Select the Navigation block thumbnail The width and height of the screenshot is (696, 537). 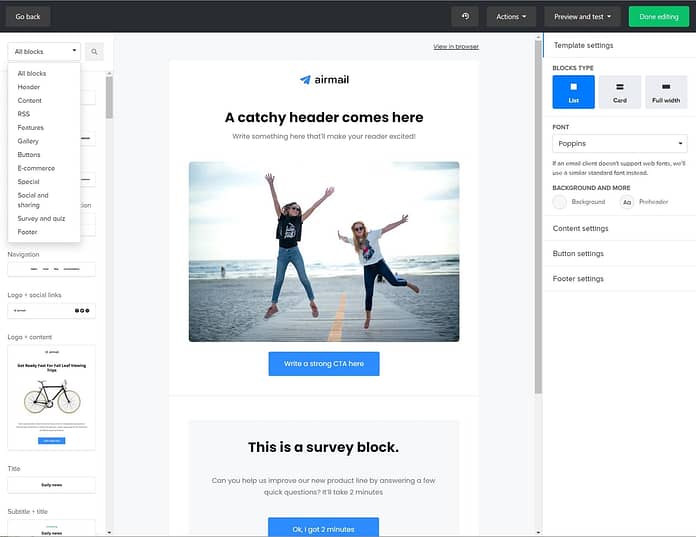coord(51,269)
